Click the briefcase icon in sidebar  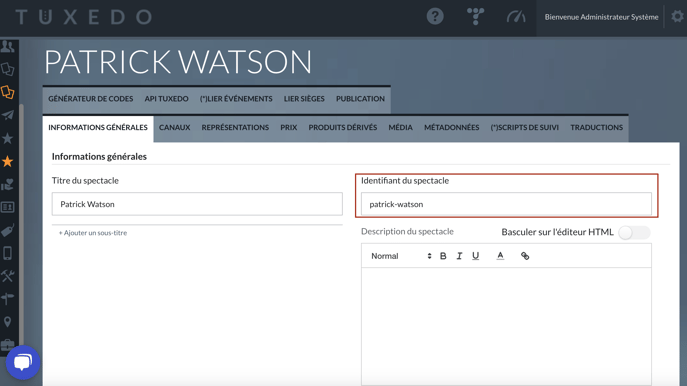pyautogui.click(x=7, y=344)
